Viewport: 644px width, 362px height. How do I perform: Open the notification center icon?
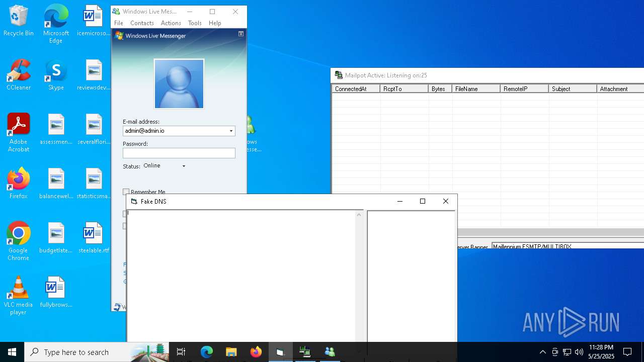[x=627, y=352]
